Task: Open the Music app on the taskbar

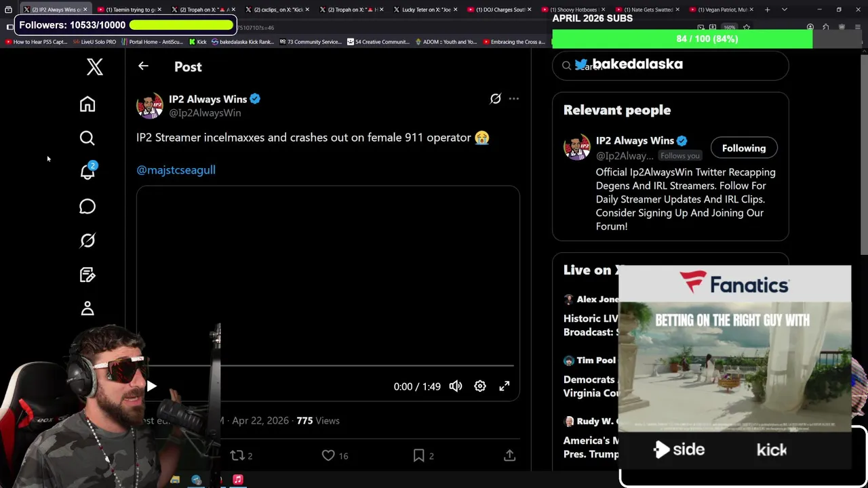Action: click(238, 480)
